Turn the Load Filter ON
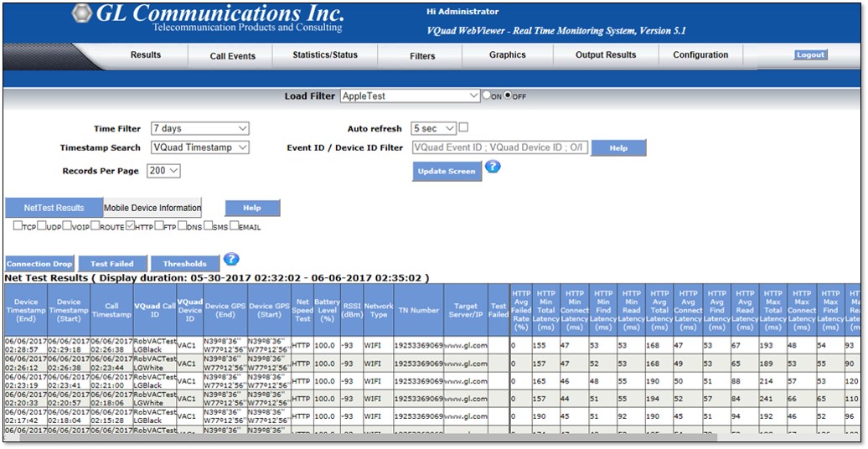 tap(487, 95)
